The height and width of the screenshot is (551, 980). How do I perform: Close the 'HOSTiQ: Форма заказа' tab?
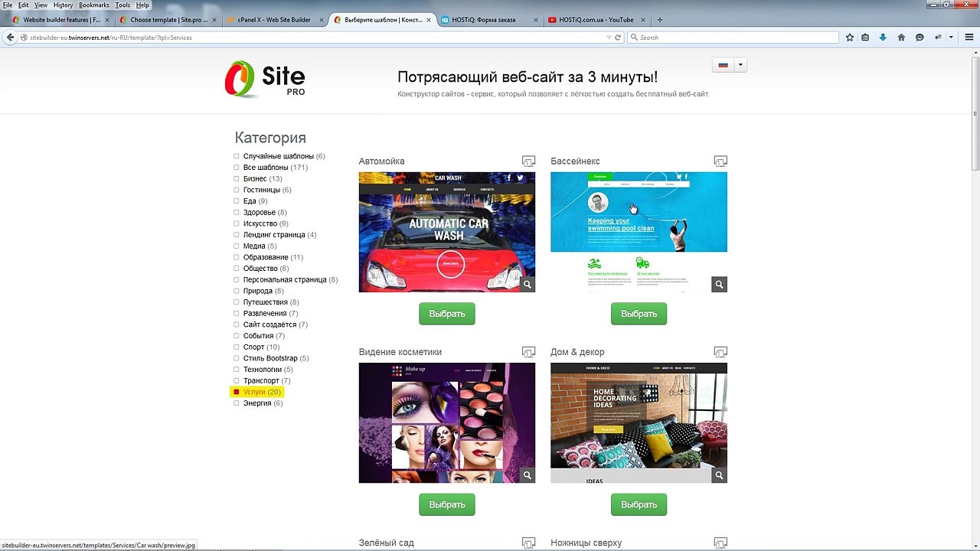coord(536,20)
